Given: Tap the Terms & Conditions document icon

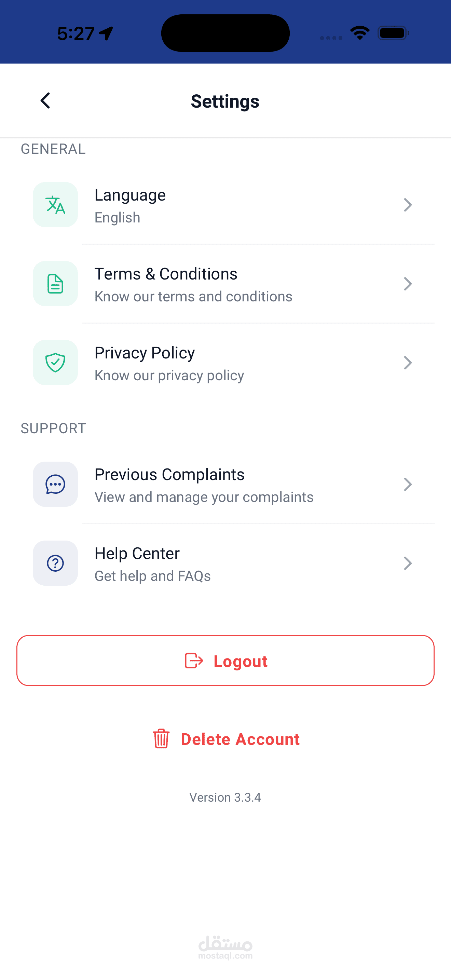Looking at the screenshot, I should (55, 284).
